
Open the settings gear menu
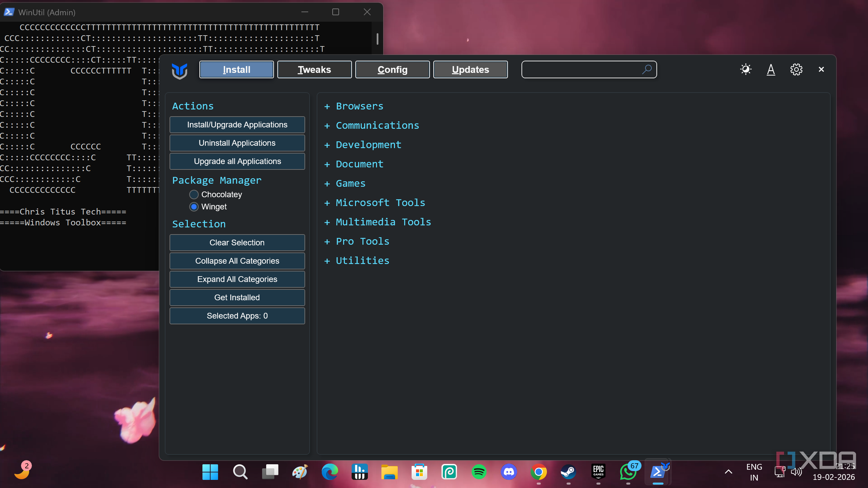click(x=796, y=69)
